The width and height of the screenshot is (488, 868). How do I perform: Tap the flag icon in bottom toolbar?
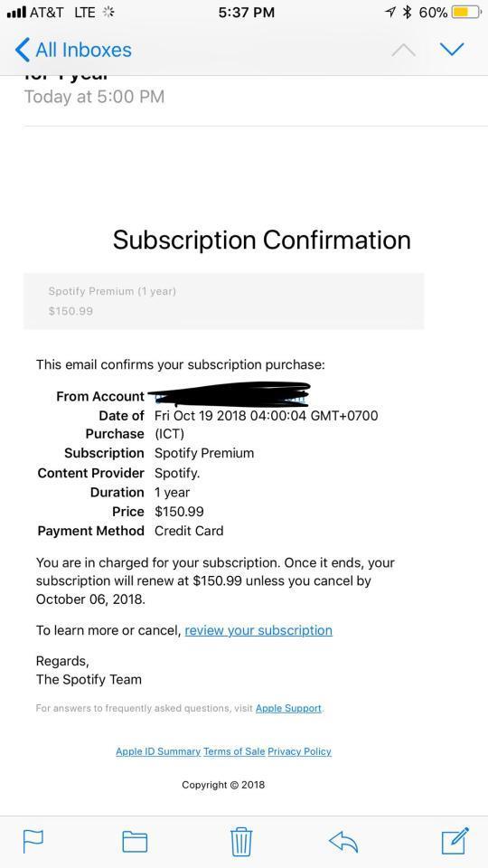[33, 842]
